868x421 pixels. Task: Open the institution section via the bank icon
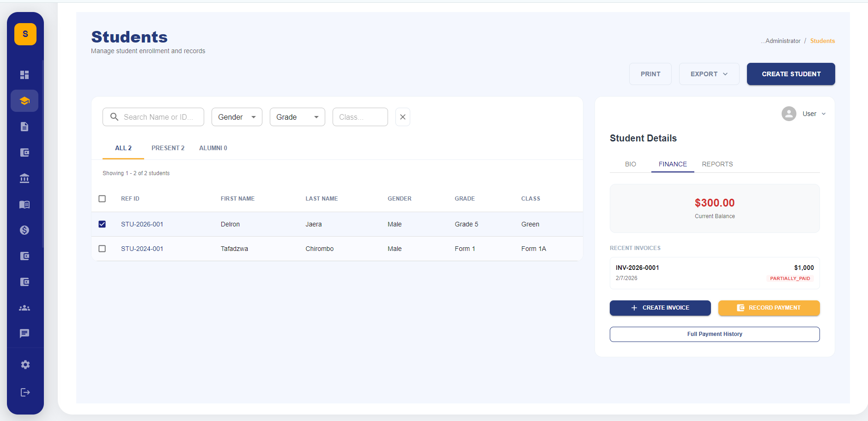[24, 178]
